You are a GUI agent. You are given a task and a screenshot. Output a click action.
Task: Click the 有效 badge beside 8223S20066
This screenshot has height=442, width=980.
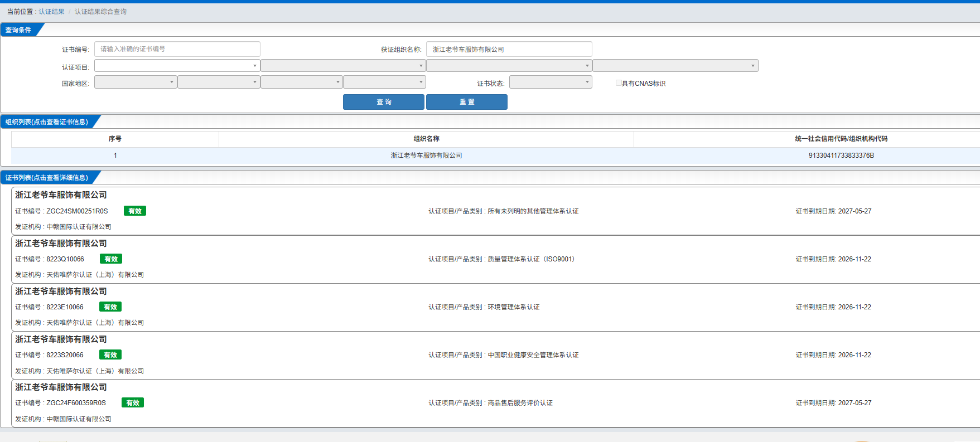tap(110, 355)
